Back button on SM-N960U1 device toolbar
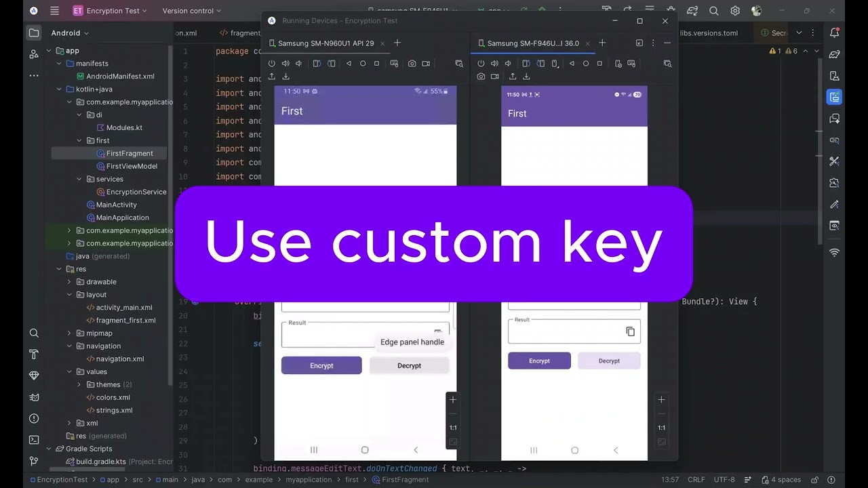Image resolution: width=868 pixels, height=488 pixels. (349, 64)
